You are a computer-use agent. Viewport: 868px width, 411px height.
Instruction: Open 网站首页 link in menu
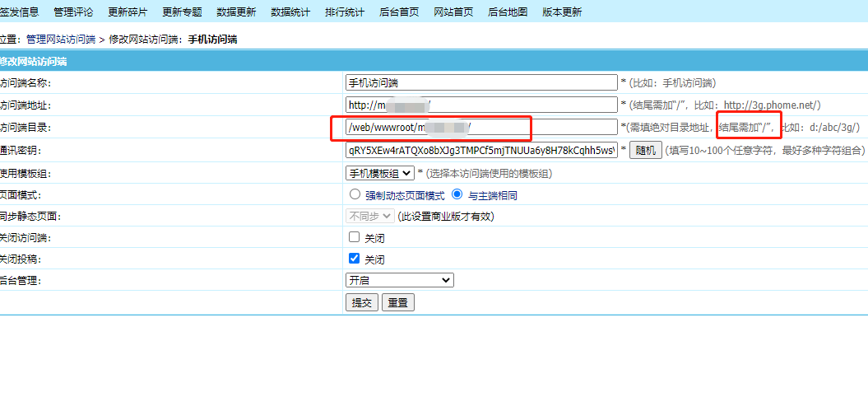tap(453, 12)
